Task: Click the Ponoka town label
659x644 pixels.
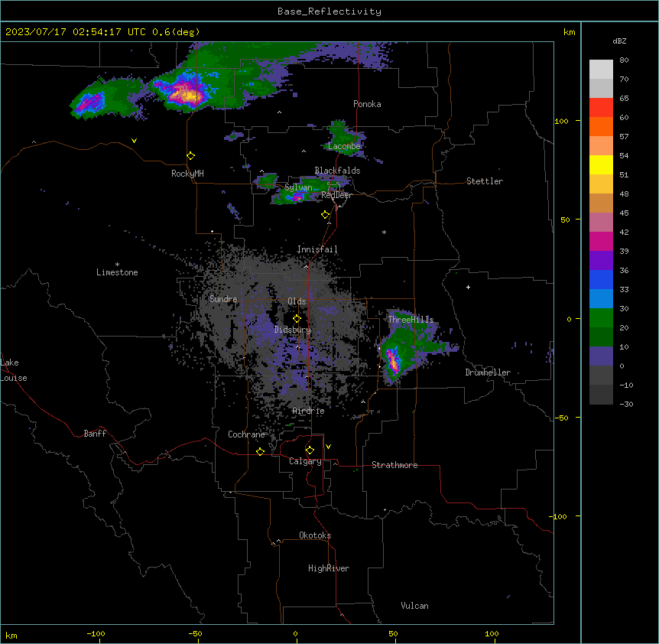Action: pyautogui.click(x=367, y=104)
